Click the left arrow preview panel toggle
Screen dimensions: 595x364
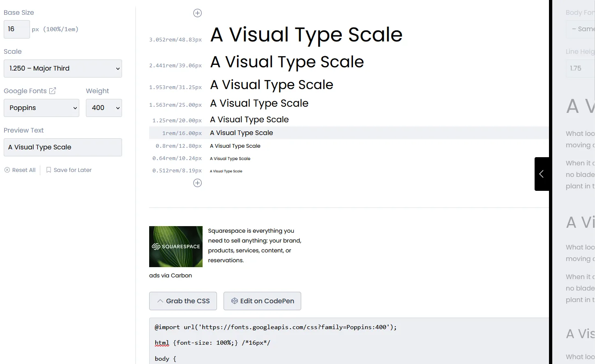[x=541, y=174]
